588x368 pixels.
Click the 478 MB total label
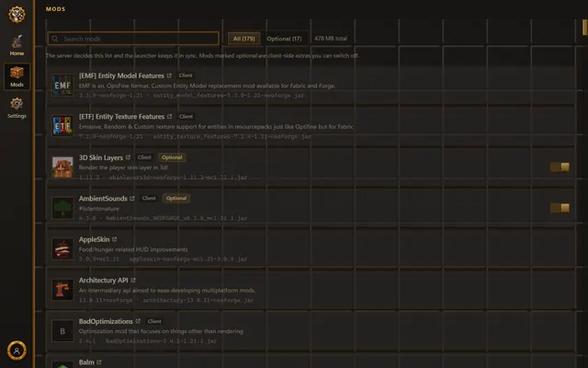click(x=331, y=39)
